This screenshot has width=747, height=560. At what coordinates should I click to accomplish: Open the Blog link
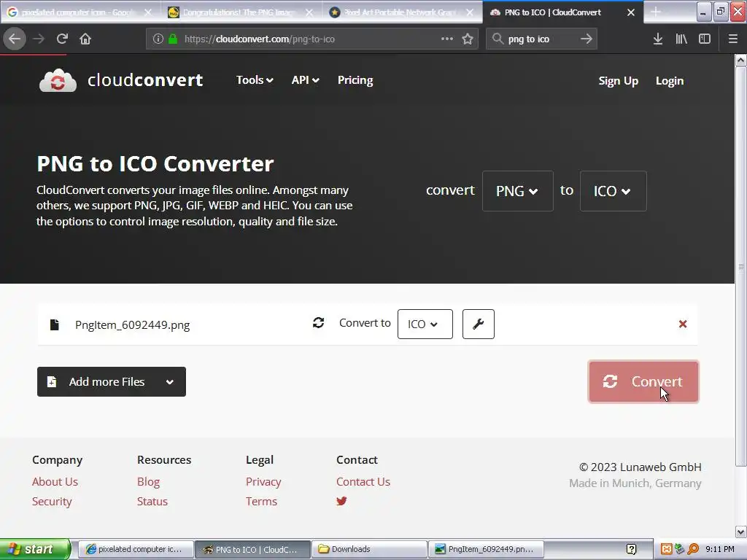click(x=148, y=481)
